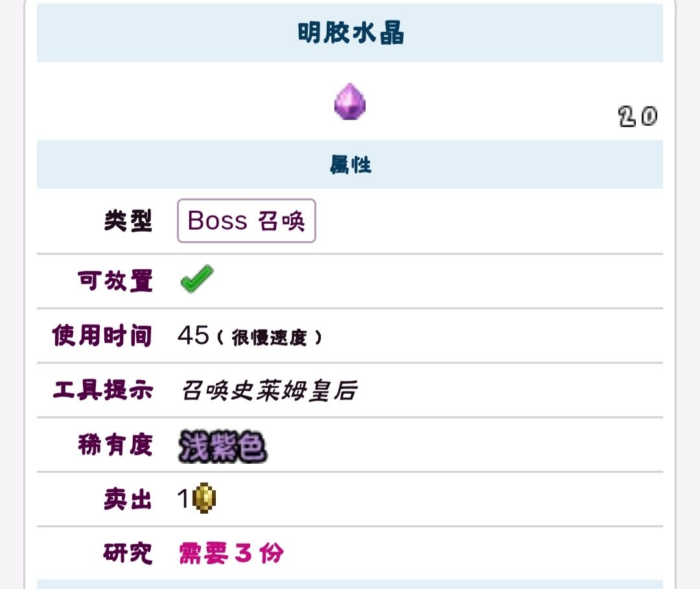Select the 明胶水晶 infobox title
700x589 pixels.
350,33
